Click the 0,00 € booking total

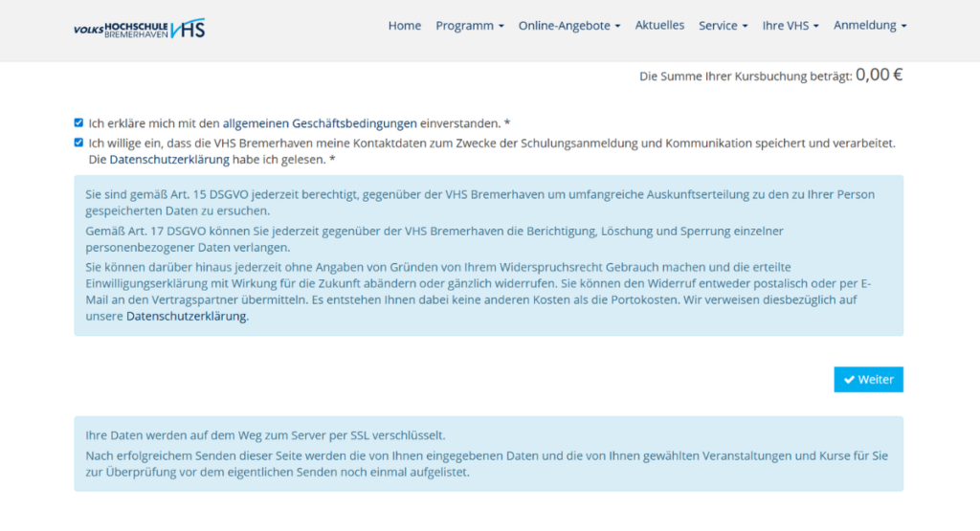coord(879,75)
